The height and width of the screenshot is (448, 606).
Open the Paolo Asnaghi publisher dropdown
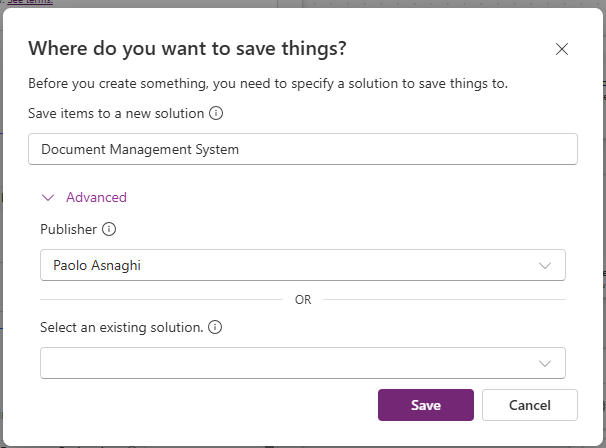pos(290,266)
